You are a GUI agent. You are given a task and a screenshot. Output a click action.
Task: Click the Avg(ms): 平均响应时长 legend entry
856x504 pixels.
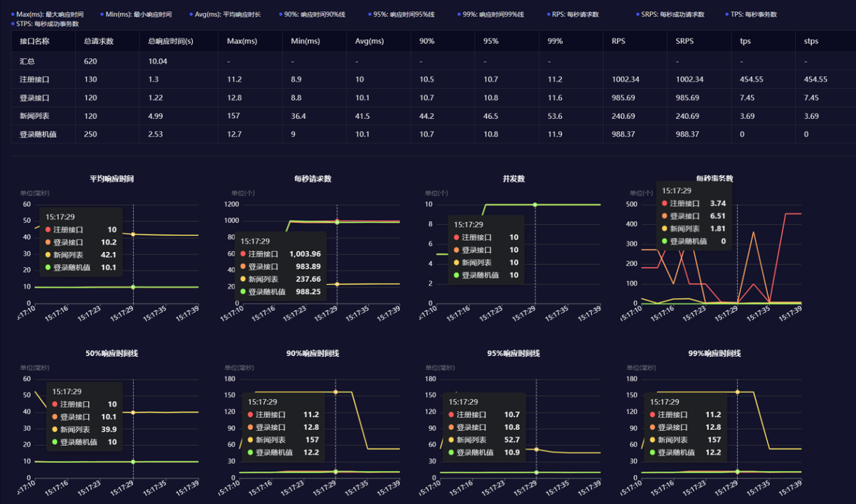[225, 14]
